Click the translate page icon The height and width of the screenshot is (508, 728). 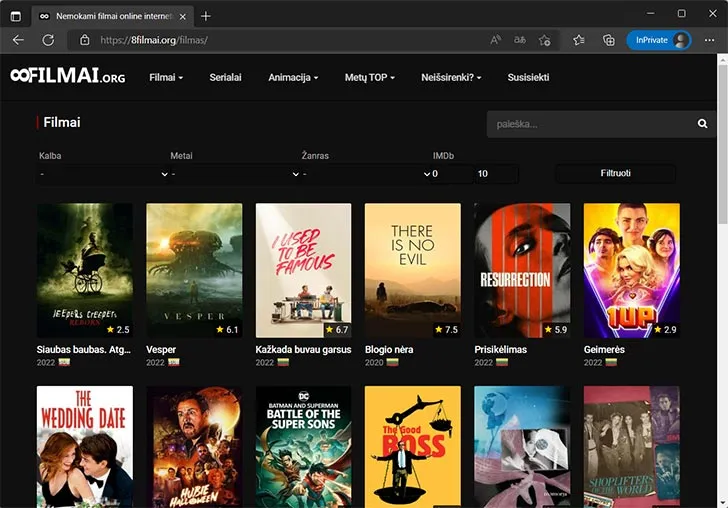coord(520,40)
